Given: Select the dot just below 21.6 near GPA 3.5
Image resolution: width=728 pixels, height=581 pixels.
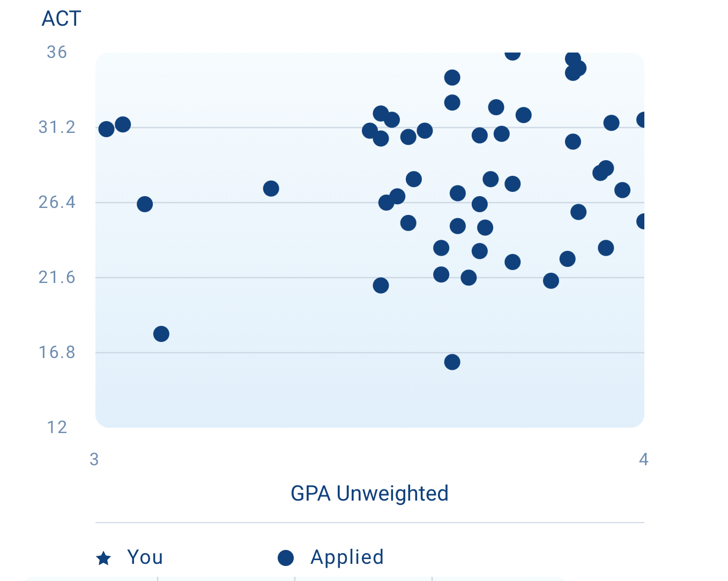Looking at the screenshot, I should pyautogui.click(x=381, y=286).
